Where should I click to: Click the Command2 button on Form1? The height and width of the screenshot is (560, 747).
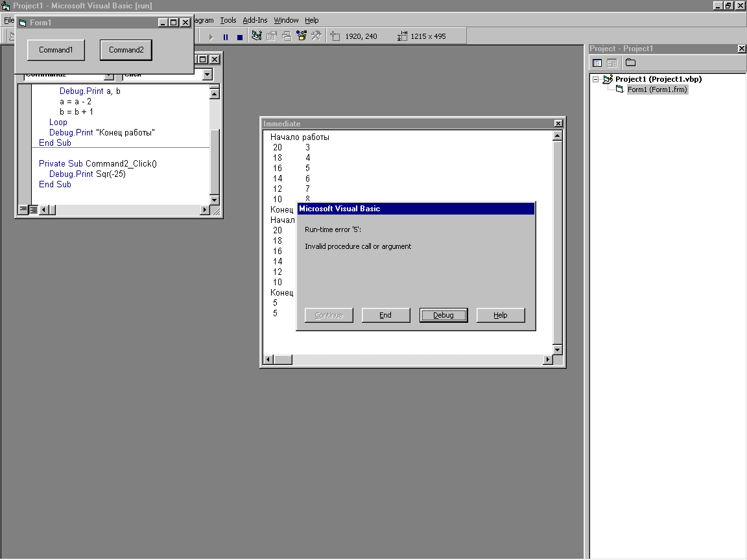click(x=126, y=50)
